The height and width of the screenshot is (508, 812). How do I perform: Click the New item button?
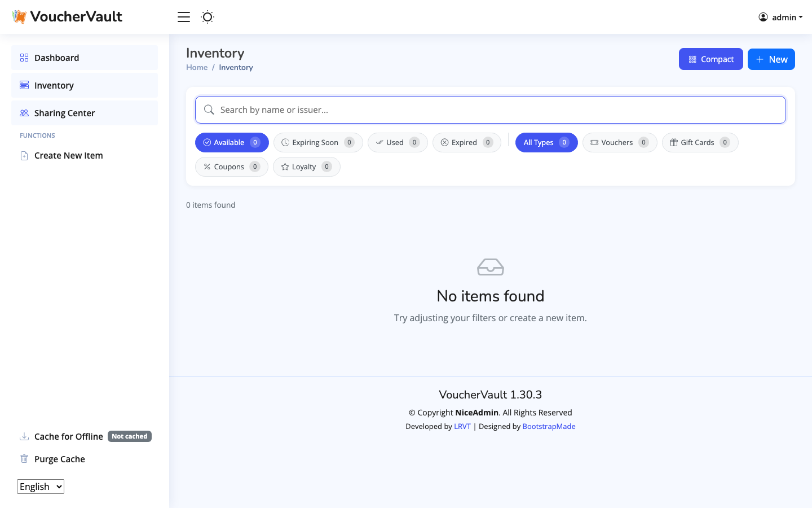coord(771,59)
